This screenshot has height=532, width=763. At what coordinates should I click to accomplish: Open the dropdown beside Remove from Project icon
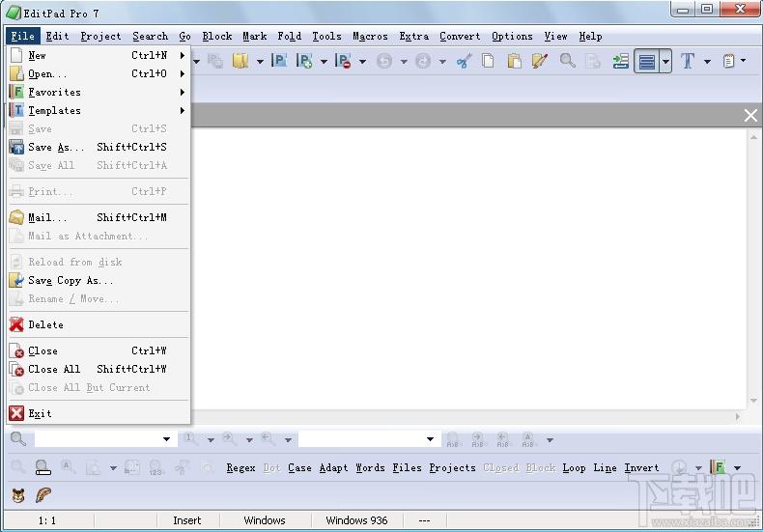362,61
